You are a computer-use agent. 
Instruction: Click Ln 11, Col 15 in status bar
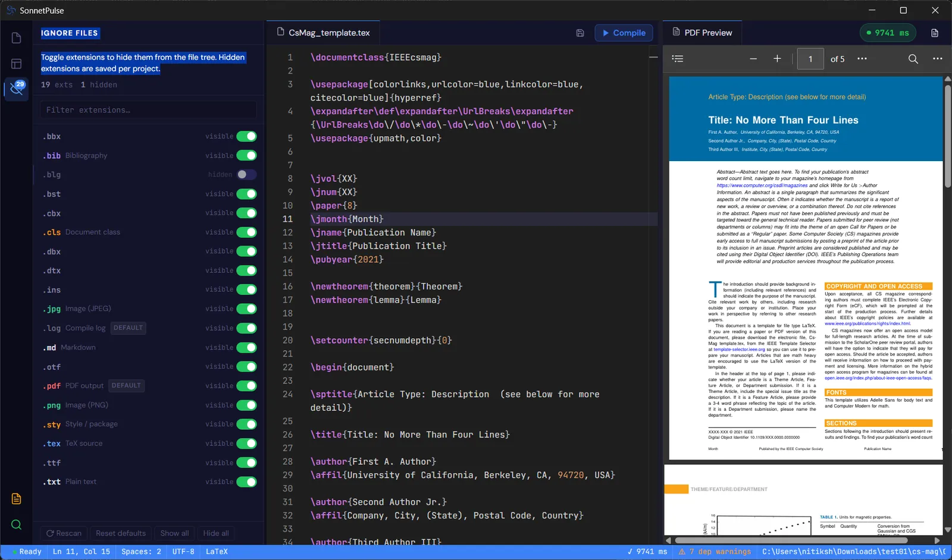pos(81,552)
